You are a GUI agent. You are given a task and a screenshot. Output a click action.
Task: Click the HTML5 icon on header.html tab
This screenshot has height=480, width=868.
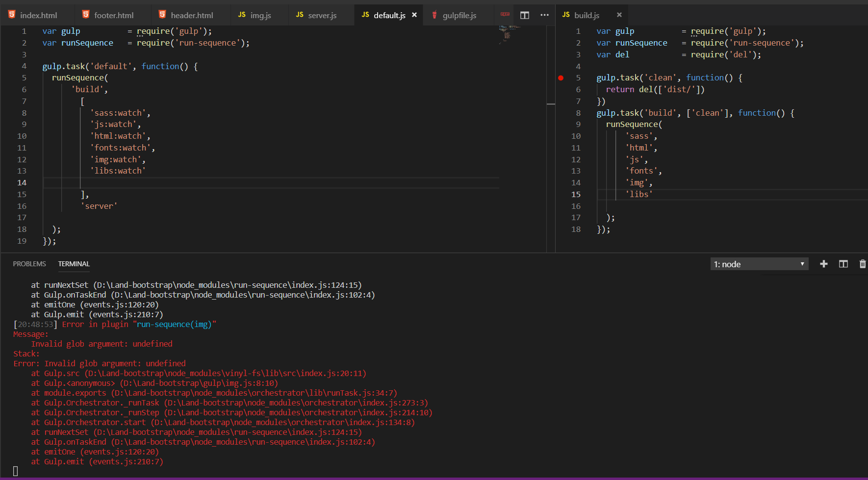click(162, 15)
